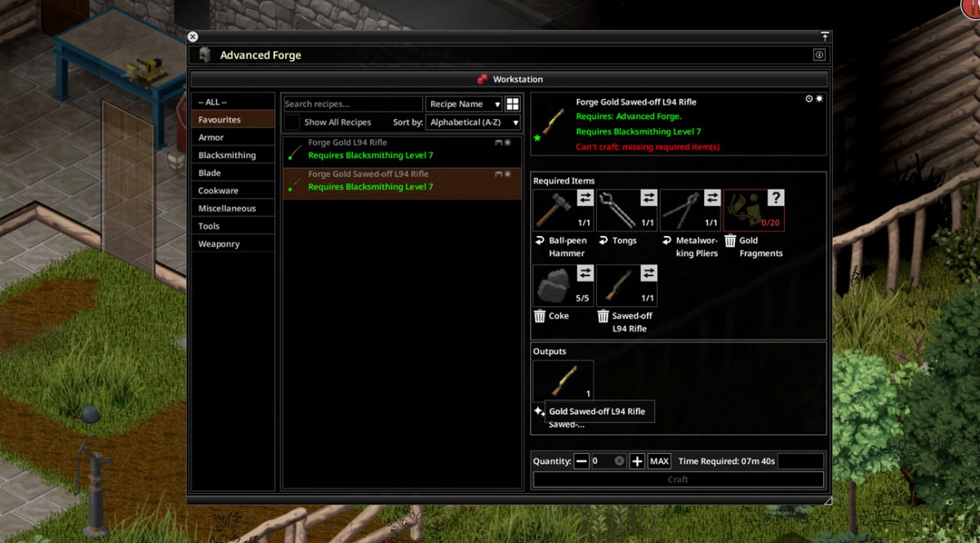This screenshot has height=543, width=980.
Task: Click the swap icon on Coke slot
Action: click(x=585, y=273)
